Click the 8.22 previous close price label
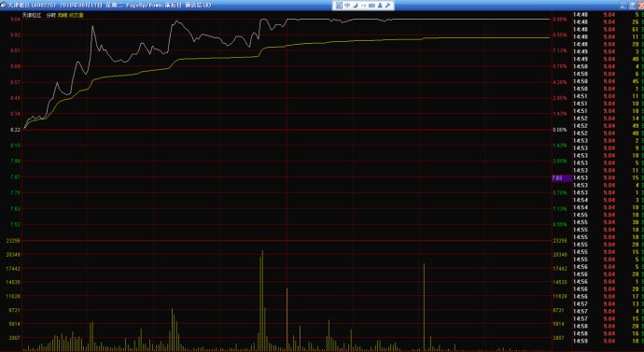Viewport: 644px width, 352px height. click(15, 130)
